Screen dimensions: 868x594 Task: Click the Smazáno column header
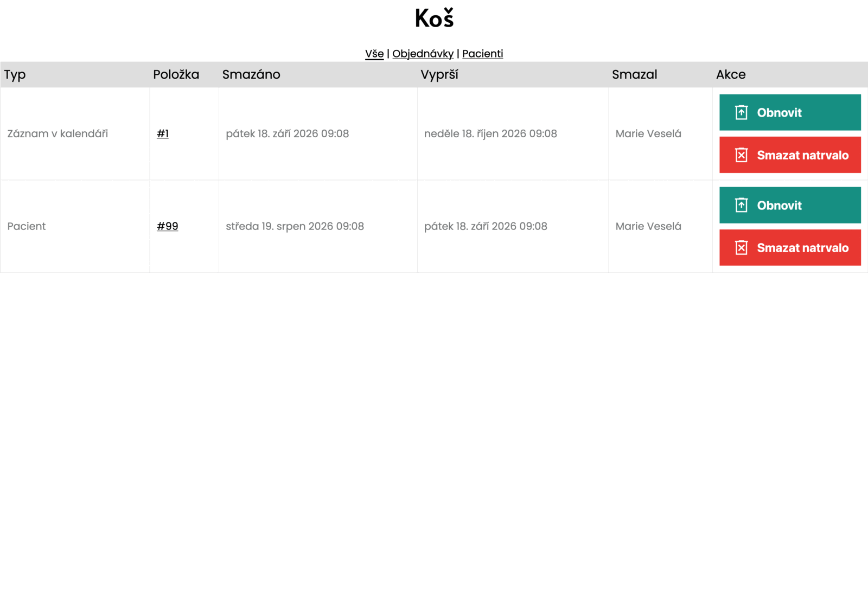(251, 74)
